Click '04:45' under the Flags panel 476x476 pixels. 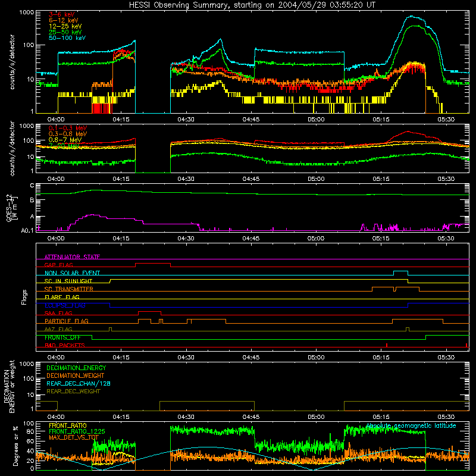point(251,358)
